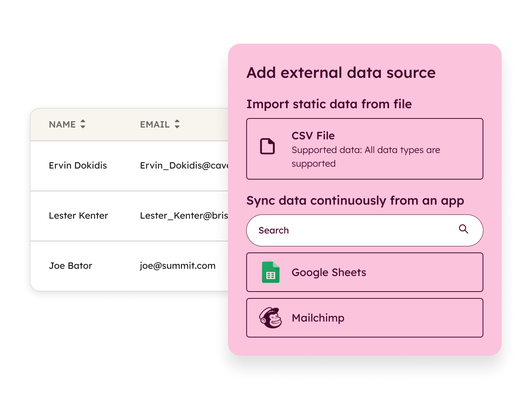Click the NAME column header label
Image resolution: width=532 pixels, height=399 pixels.
62,125
